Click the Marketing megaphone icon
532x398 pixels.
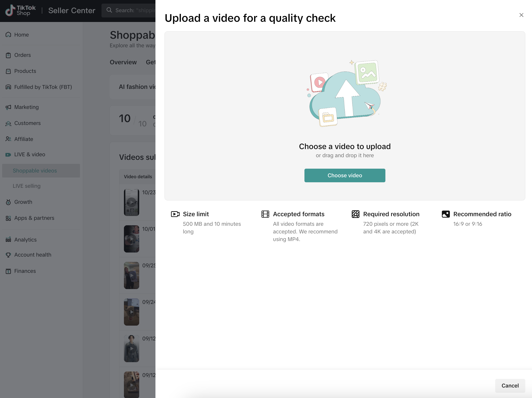tap(8, 107)
